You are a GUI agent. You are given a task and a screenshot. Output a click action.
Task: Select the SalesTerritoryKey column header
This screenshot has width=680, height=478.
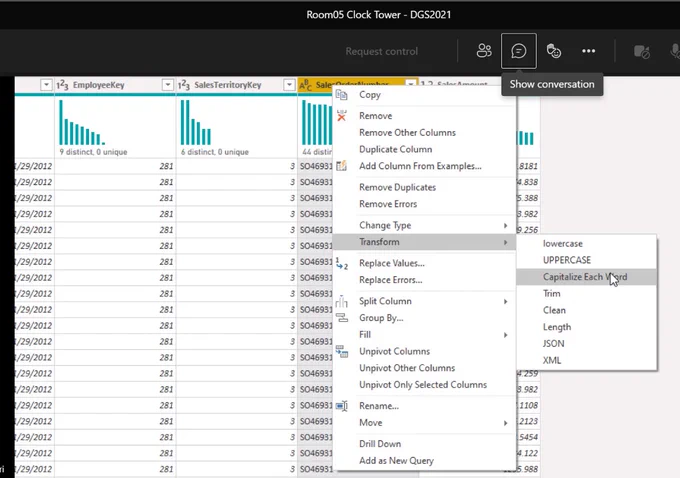pyautogui.click(x=236, y=85)
